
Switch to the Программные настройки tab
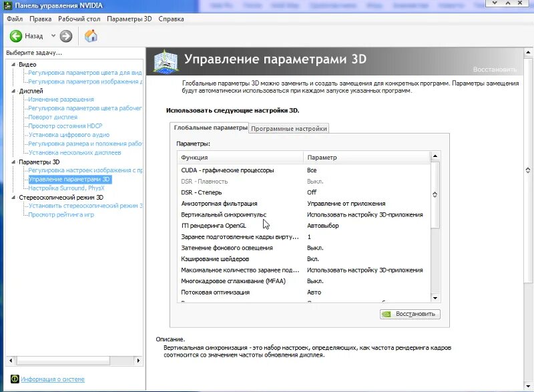(289, 128)
